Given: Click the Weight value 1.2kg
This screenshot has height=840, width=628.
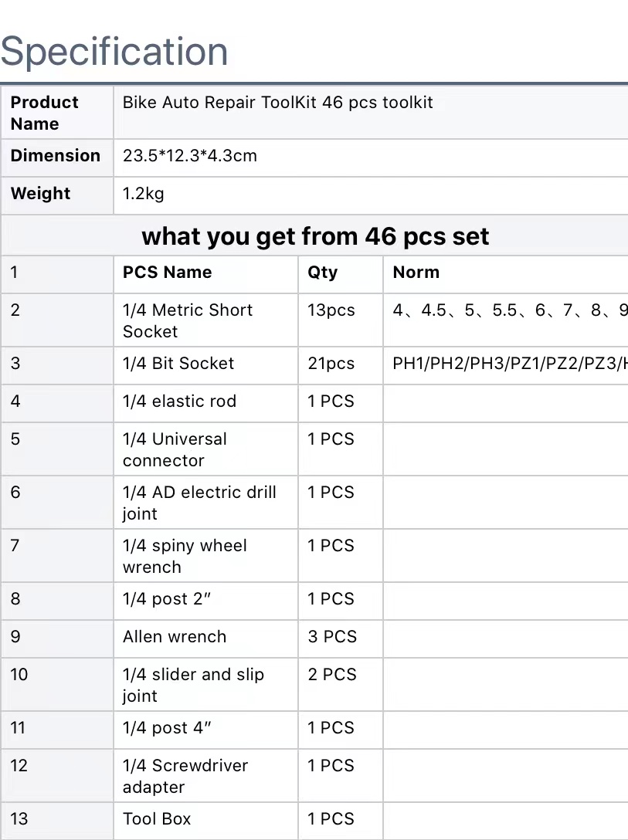Looking at the screenshot, I should (x=143, y=193).
